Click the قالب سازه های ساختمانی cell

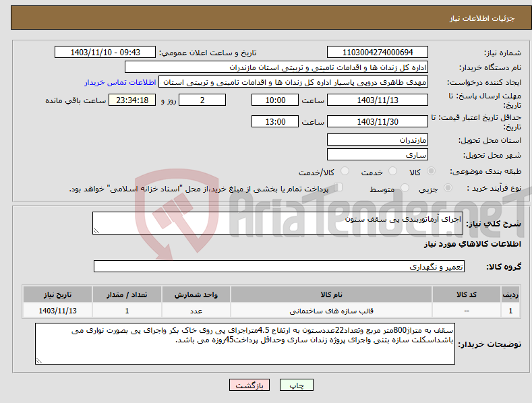pyautogui.click(x=331, y=311)
